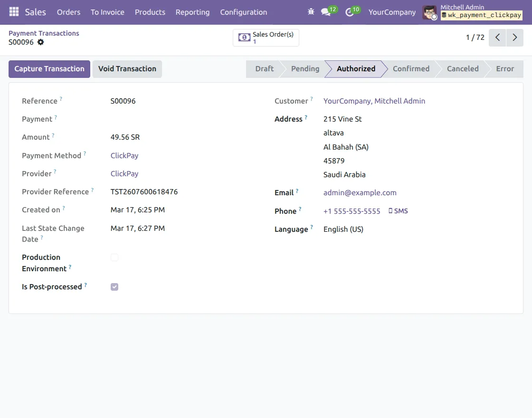Click phone number +1 555-555-5555
The image size is (532, 418).
(351, 211)
